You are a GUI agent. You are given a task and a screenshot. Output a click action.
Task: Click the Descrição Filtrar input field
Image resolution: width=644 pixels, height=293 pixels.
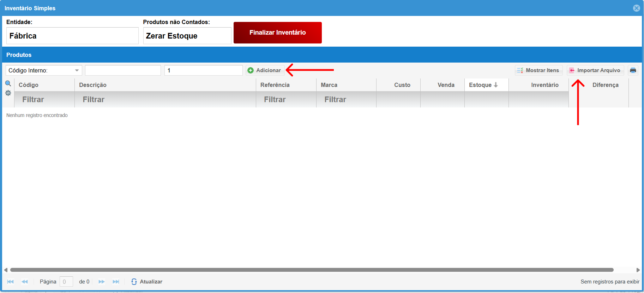165,100
